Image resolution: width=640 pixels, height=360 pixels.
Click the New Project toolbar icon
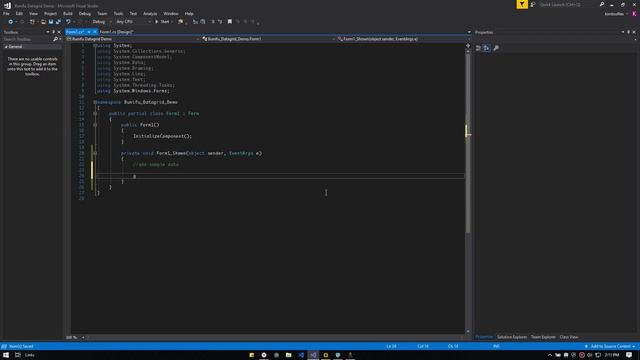click(32, 22)
